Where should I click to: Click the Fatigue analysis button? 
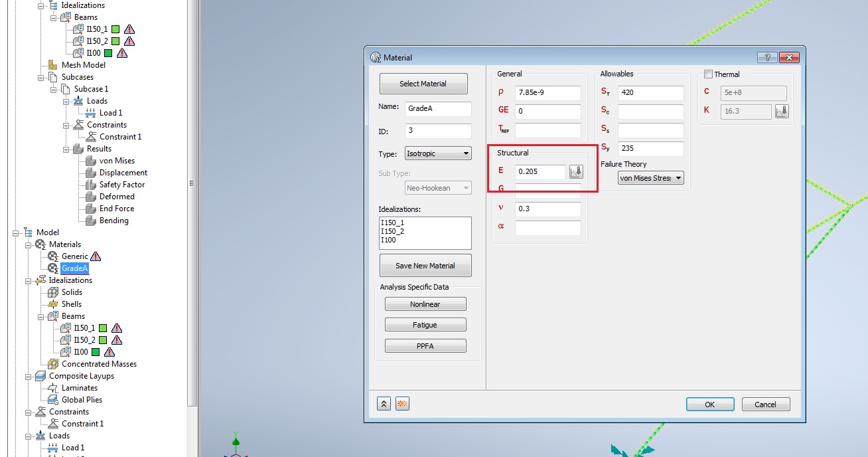(x=425, y=324)
